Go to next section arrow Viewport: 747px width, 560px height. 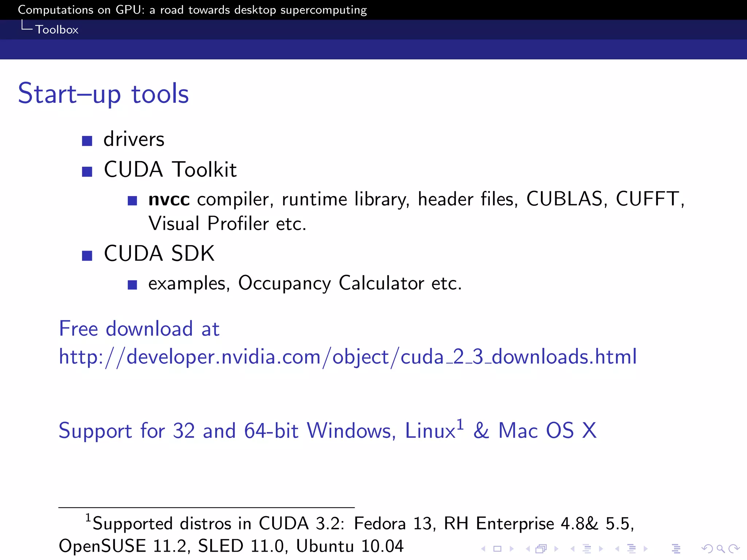(646, 549)
